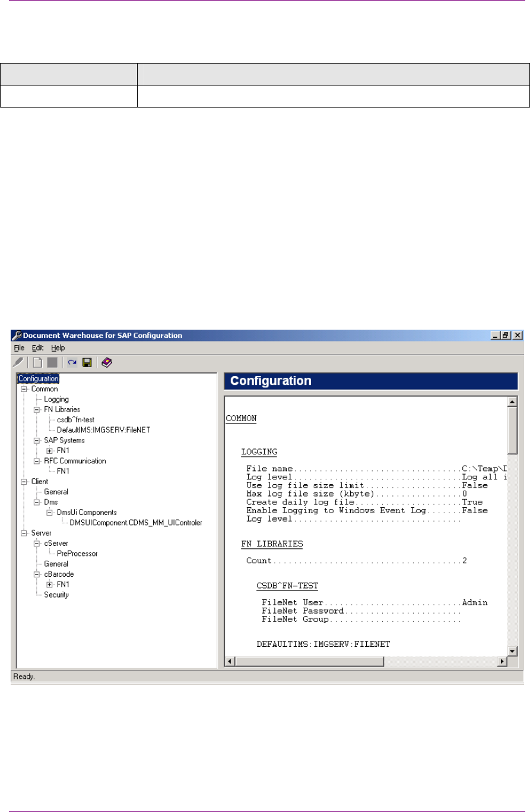Image resolution: width=530 pixels, height=812 pixels.
Task: Collapse the cBarcode tree node
Action: (x=37, y=574)
